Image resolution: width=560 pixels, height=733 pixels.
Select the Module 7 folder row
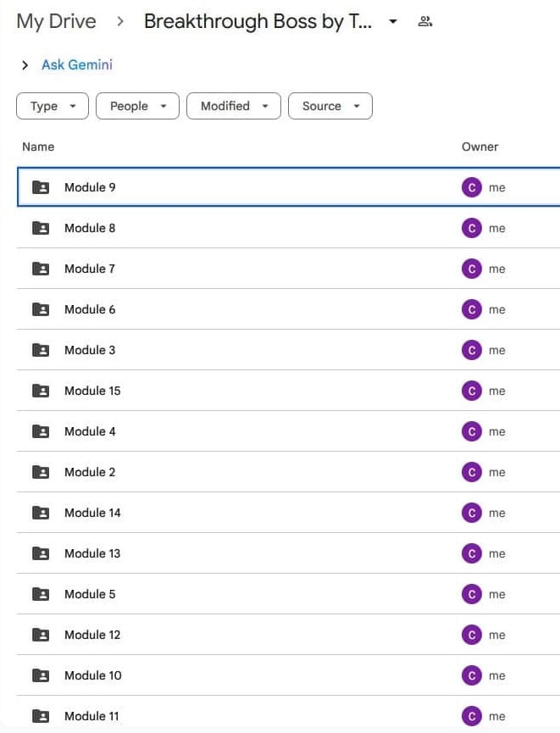254,269
